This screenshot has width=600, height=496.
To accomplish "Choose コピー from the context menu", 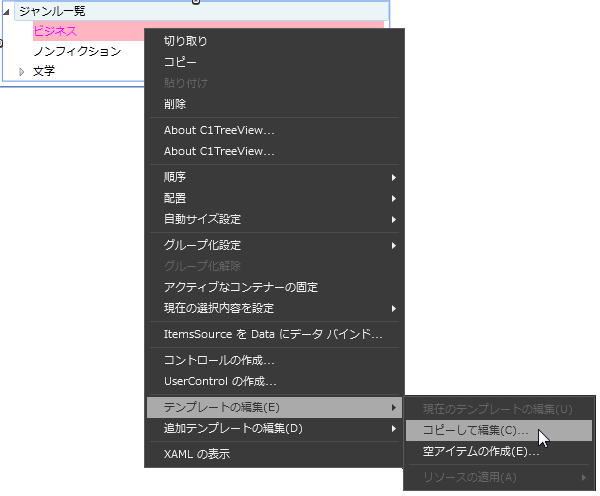I will click(180, 62).
